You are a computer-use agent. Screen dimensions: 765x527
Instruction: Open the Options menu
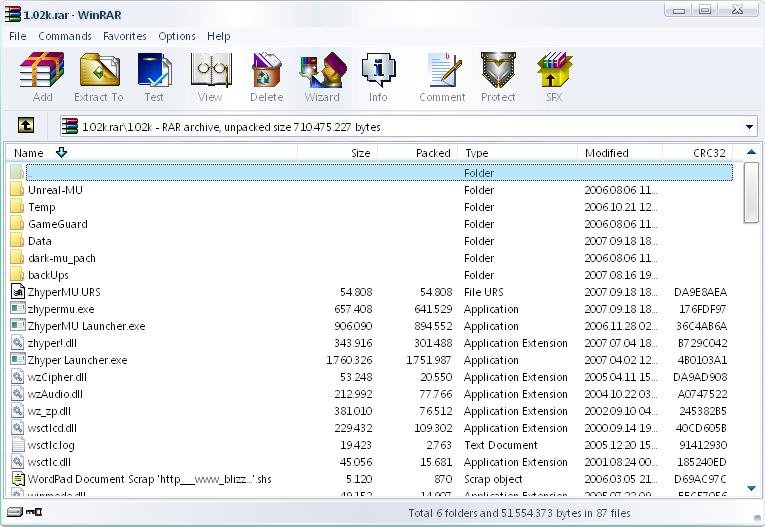coord(177,36)
